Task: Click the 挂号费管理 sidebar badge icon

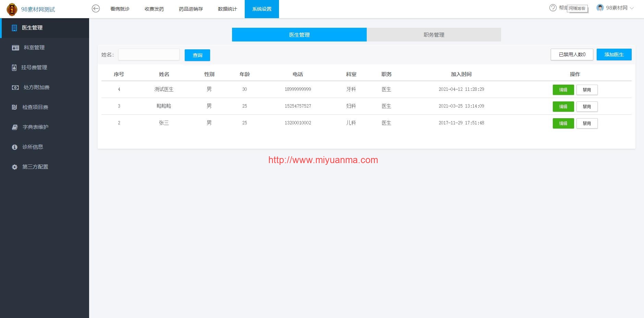Action: 14,68
